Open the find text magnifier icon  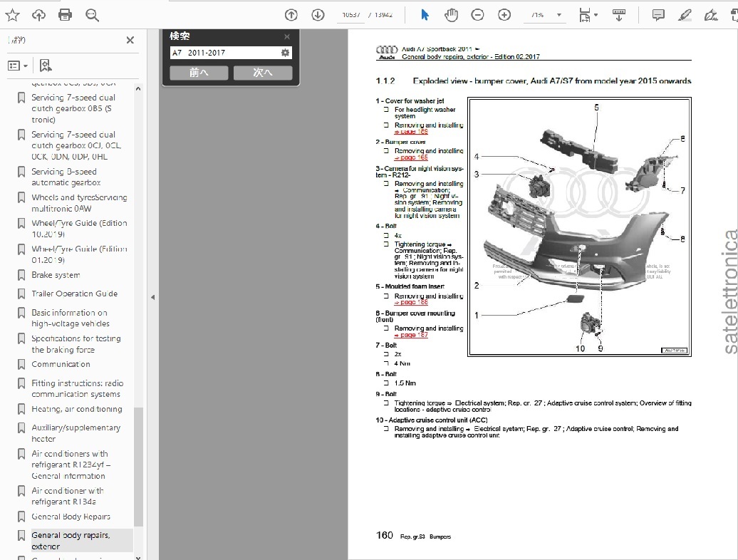(x=92, y=15)
